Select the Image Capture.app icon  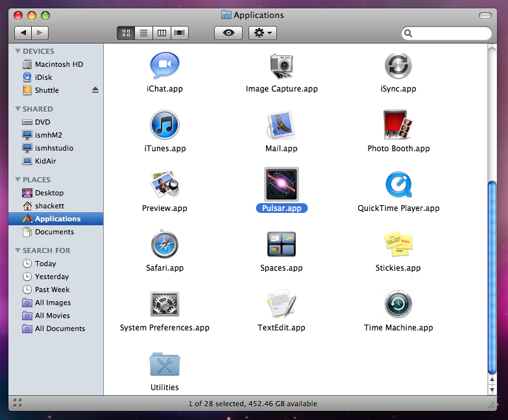282,66
